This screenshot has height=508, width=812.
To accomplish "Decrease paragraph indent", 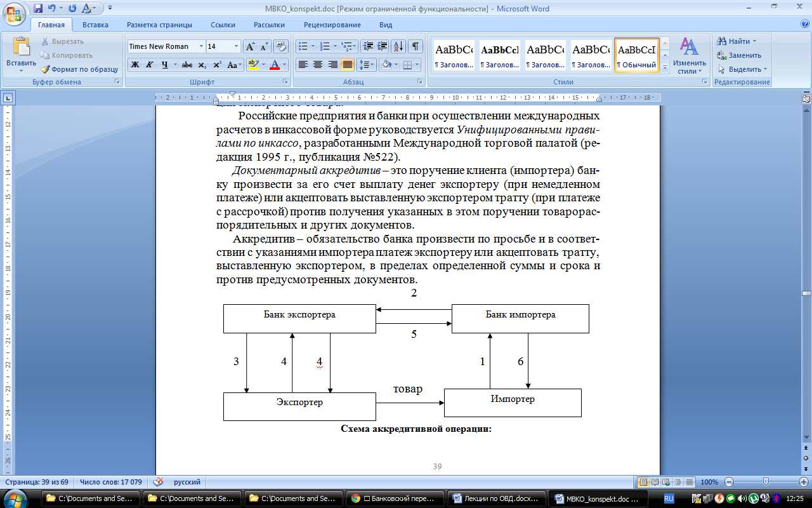I will pyautogui.click(x=368, y=46).
